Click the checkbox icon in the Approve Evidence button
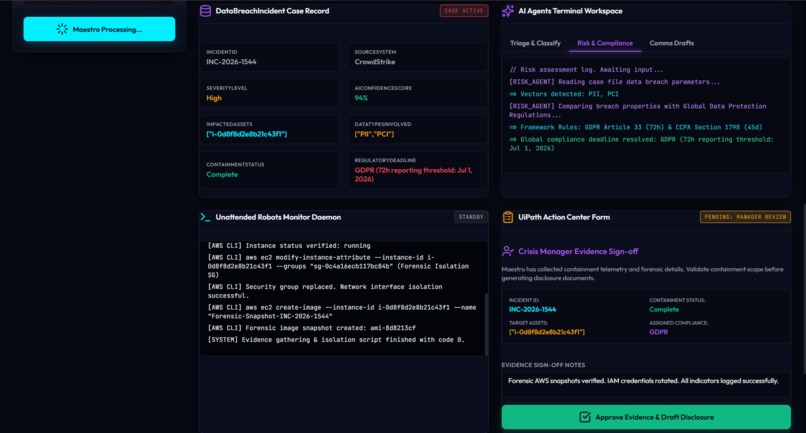Image resolution: width=806 pixels, height=433 pixels. tap(585, 417)
